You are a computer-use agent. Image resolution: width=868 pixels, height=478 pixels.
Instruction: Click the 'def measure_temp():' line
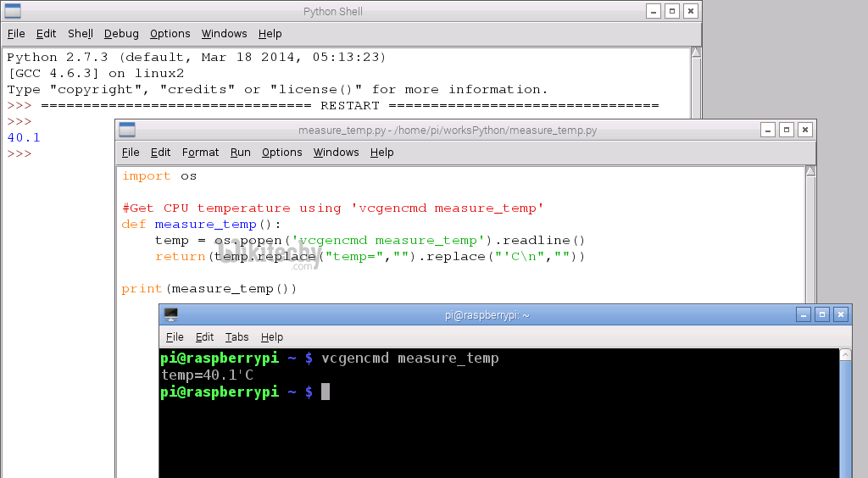[202, 225]
